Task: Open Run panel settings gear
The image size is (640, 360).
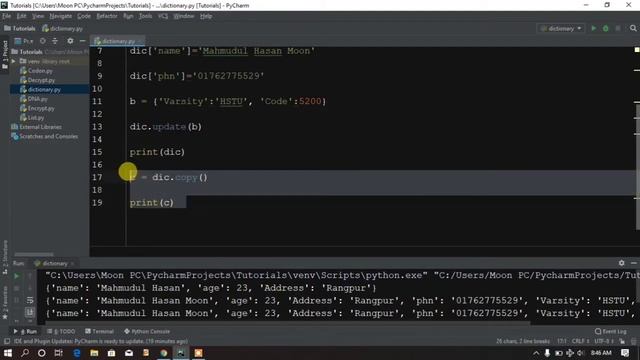Action: [621, 263]
